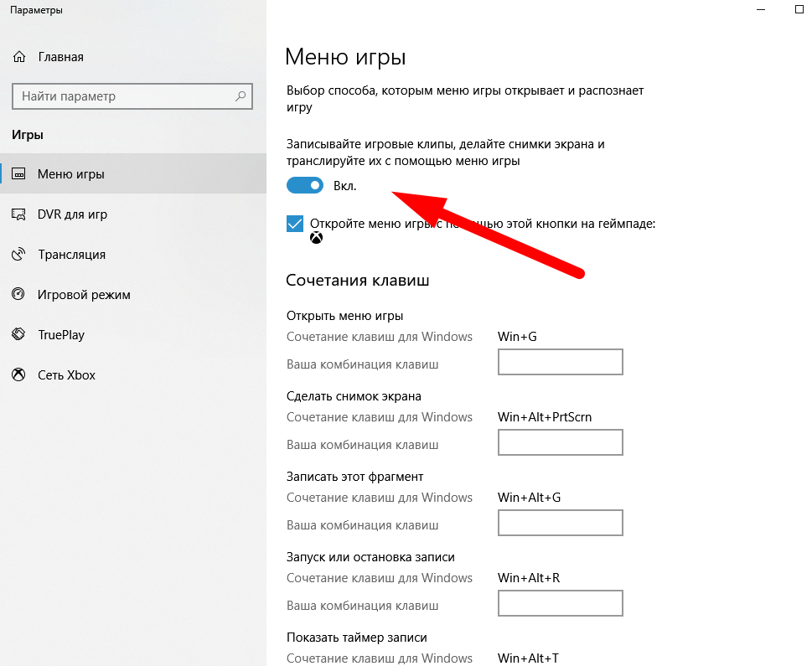Minimize the Параметры window
The height and width of the screenshot is (666, 812).
click(x=761, y=10)
